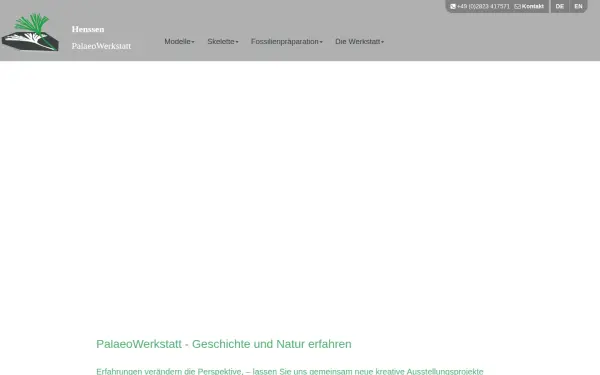Click the phone icon beside the number
600x375 pixels.
tap(453, 7)
